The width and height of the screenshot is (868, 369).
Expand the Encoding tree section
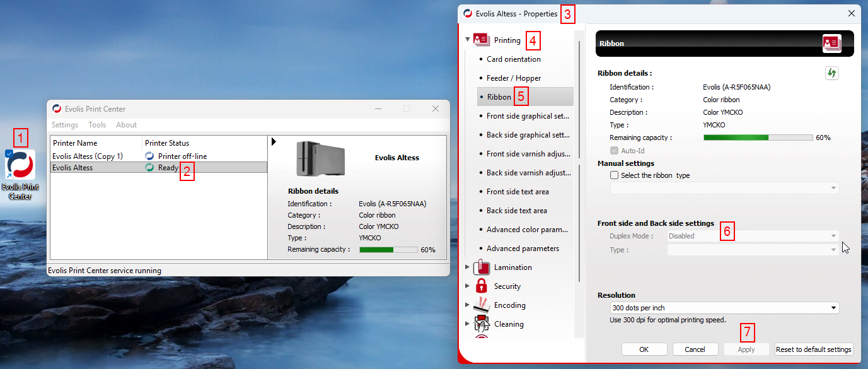click(x=467, y=305)
